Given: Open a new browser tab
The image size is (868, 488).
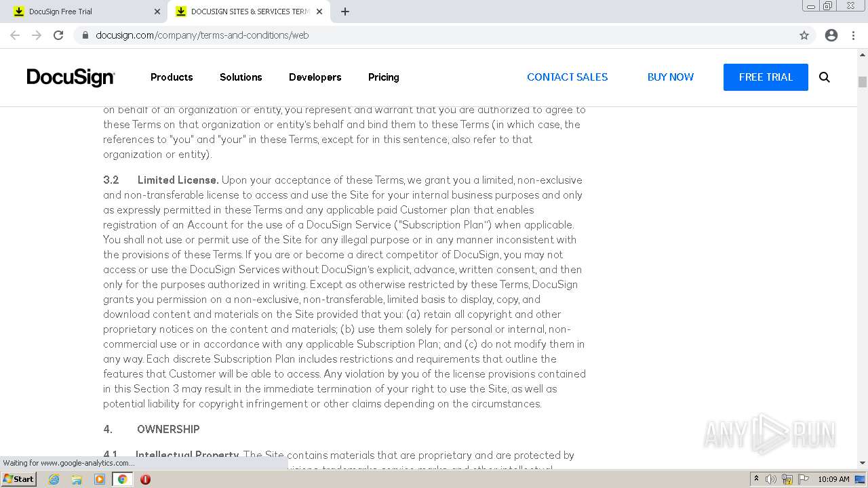Looking at the screenshot, I should click(344, 12).
